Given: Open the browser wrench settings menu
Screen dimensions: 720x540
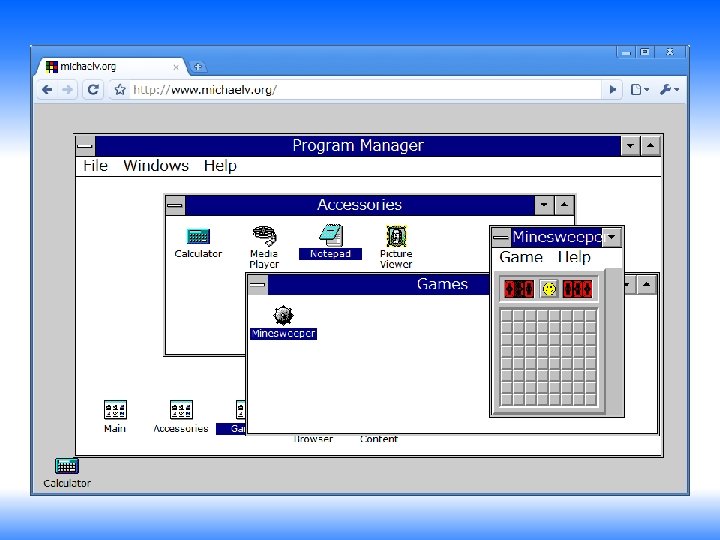Looking at the screenshot, I should coord(669,90).
